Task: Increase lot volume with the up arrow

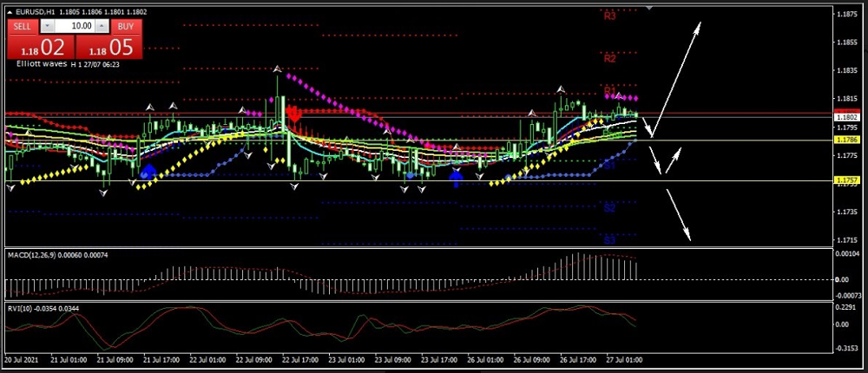Action: (x=102, y=26)
